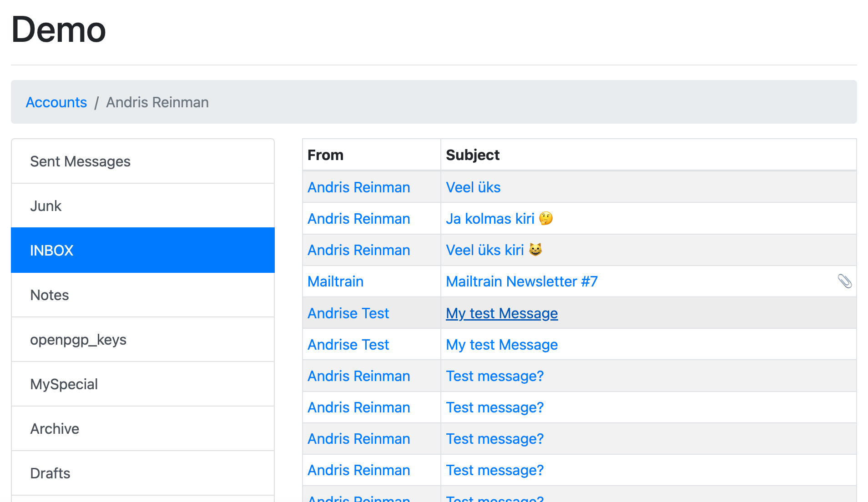Click the Mailtrain sender link
The height and width of the screenshot is (502, 868).
[x=335, y=281]
